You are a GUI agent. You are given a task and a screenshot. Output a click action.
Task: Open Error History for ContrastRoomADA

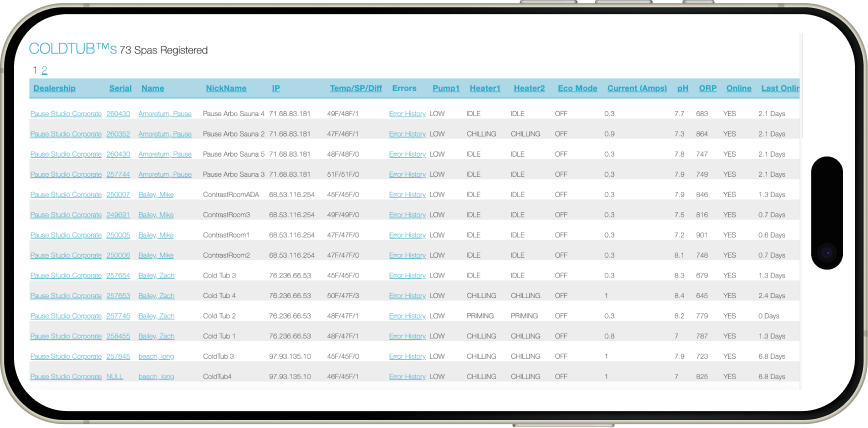(407, 195)
